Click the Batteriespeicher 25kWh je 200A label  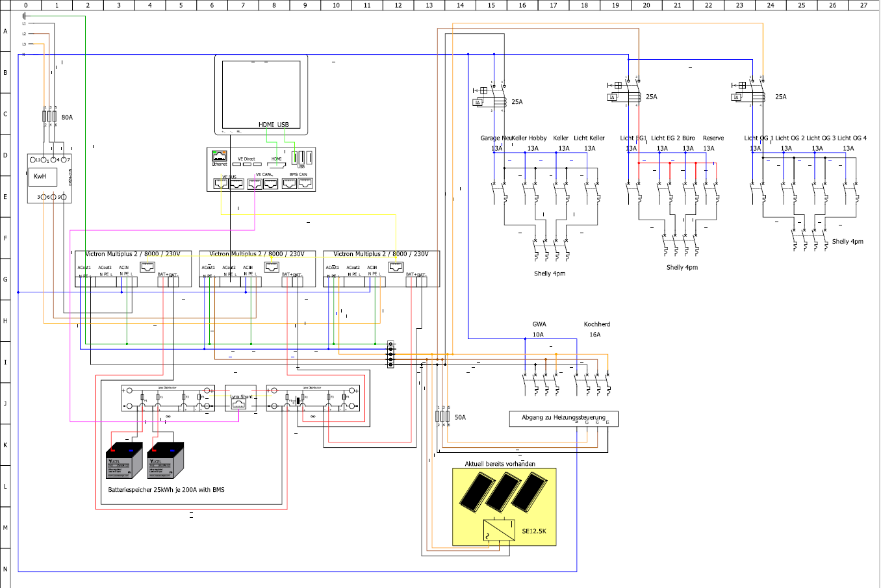(x=166, y=490)
